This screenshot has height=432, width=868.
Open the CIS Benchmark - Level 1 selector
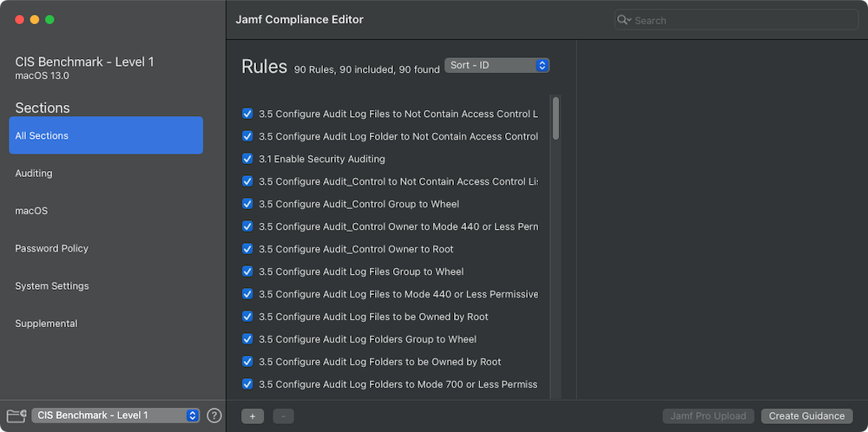click(x=116, y=416)
